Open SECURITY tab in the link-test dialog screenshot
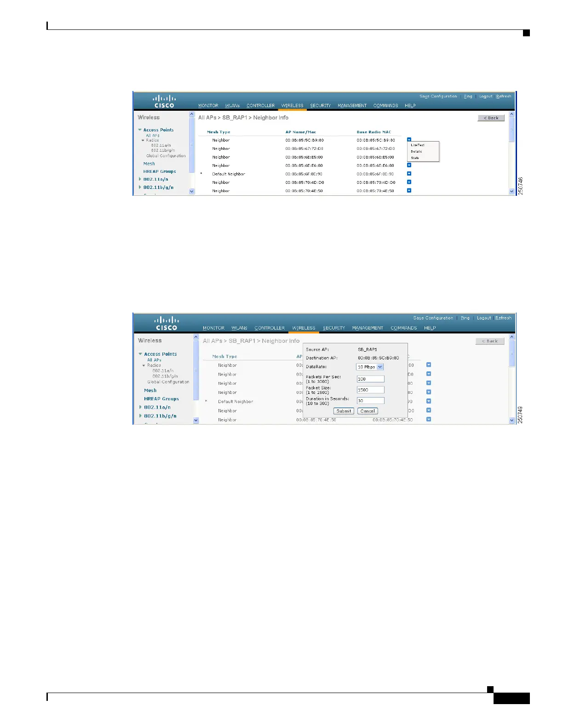 pos(334,328)
